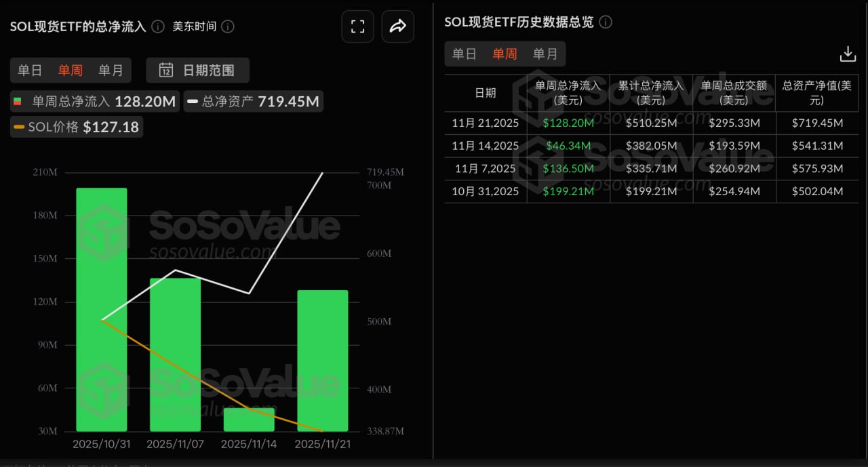The width and height of the screenshot is (868, 467).
Task: Select 单月 tab in the history panel
Action: 545,54
